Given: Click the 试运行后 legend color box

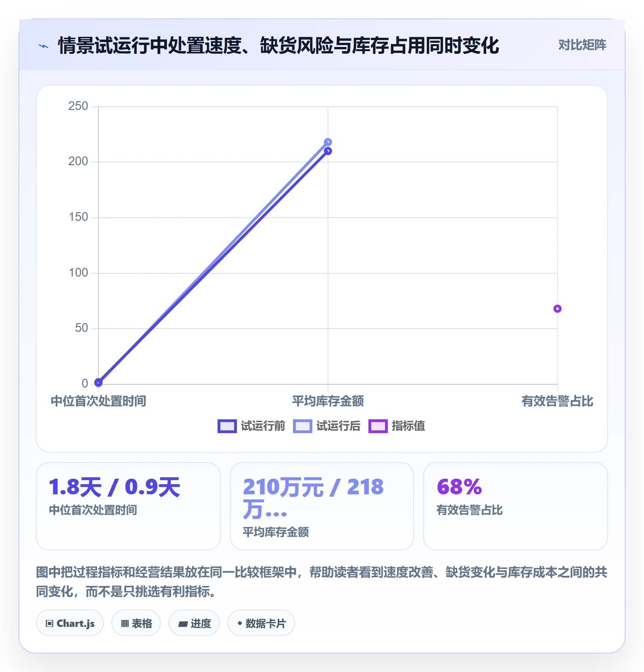Looking at the screenshot, I should [x=303, y=426].
